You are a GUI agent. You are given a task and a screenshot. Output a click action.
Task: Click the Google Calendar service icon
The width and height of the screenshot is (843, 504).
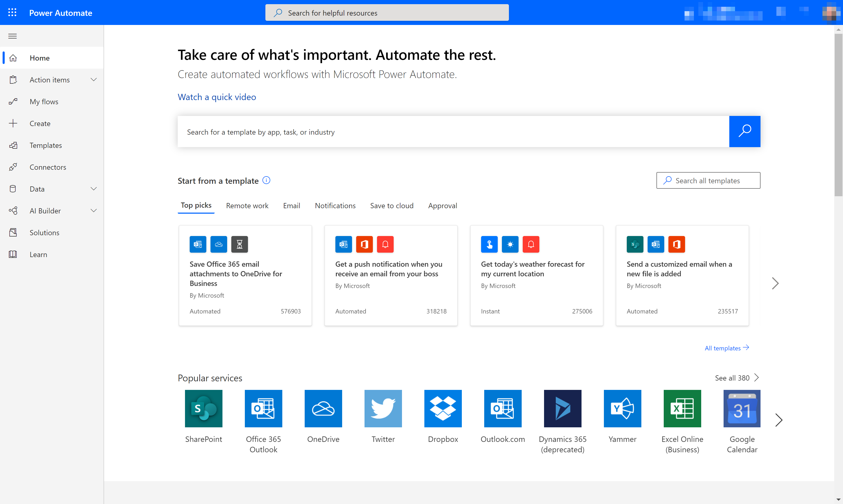(742, 409)
